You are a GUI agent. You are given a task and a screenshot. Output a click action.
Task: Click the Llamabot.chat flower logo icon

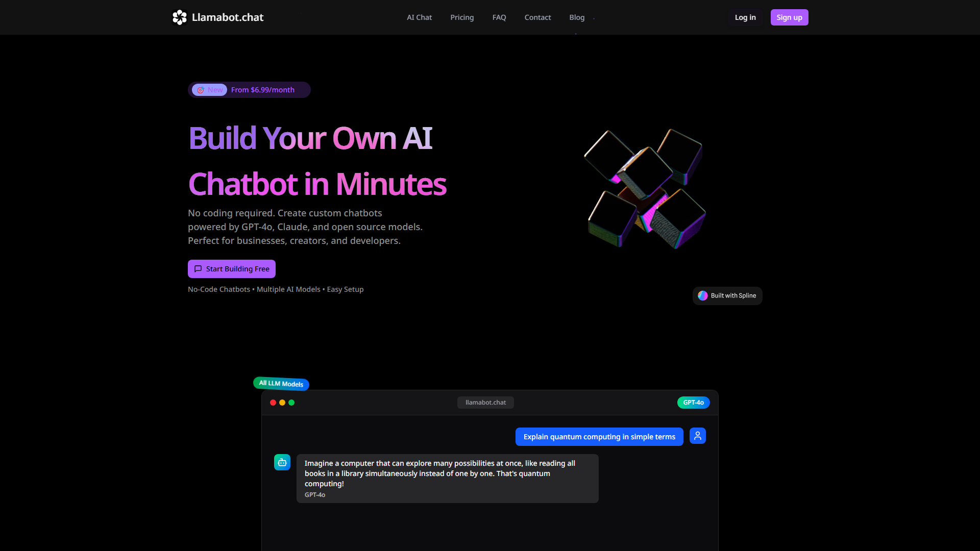point(180,17)
